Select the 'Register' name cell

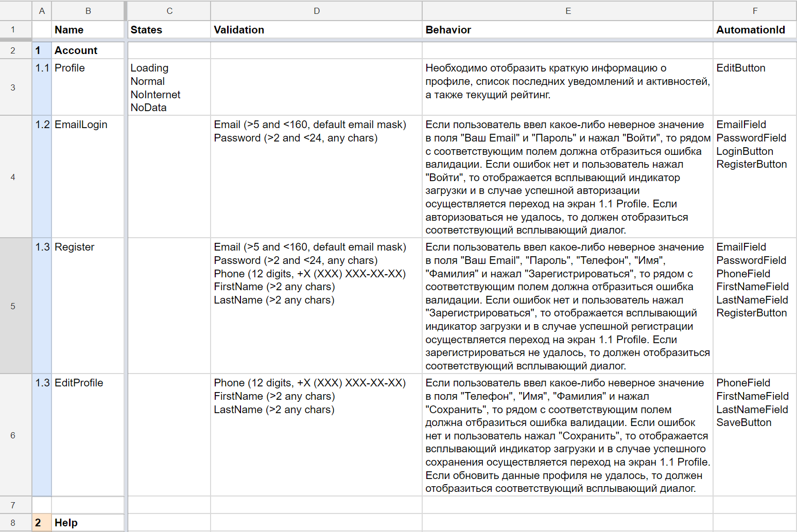88,306
